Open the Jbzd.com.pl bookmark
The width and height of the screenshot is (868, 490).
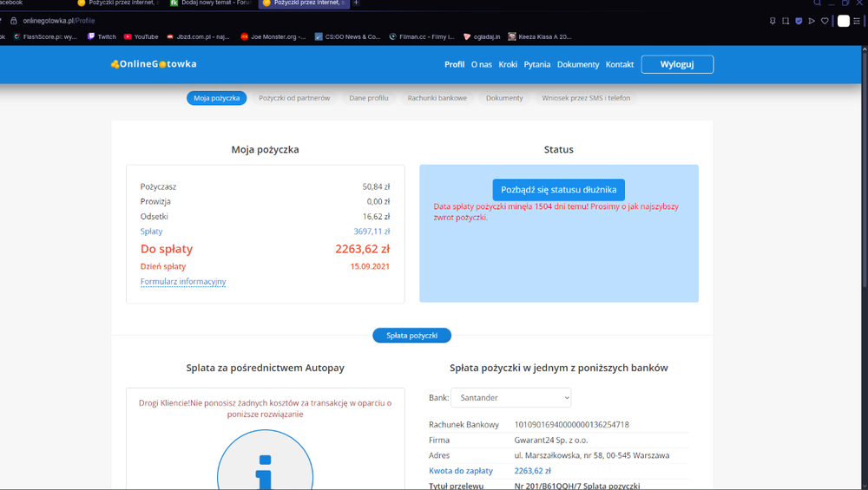click(198, 37)
